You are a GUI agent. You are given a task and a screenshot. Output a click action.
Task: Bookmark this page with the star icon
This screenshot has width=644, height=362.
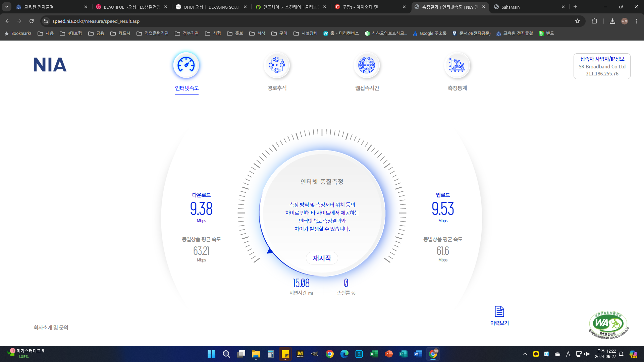(x=578, y=21)
